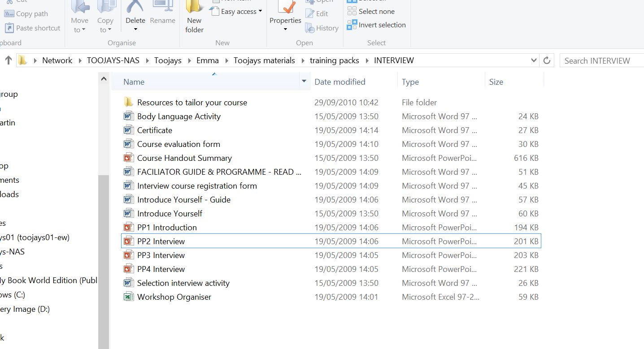This screenshot has width=644, height=349.
Task: Open the Properties dropdown arrow
Action: pyautogui.click(x=285, y=30)
